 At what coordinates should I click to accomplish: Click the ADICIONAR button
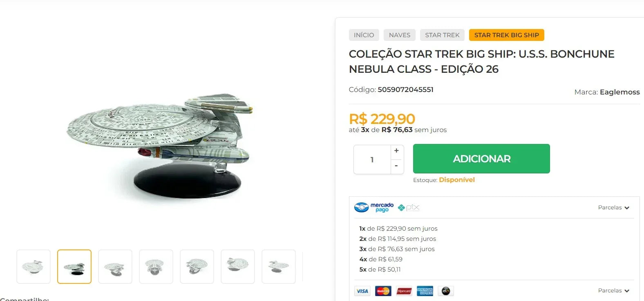[x=481, y=159]
